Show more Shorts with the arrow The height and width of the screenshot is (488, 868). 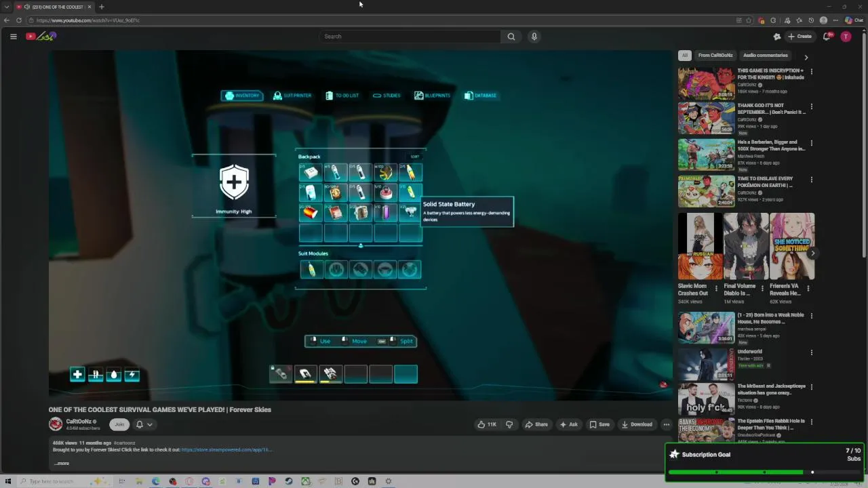pos(812,253)
